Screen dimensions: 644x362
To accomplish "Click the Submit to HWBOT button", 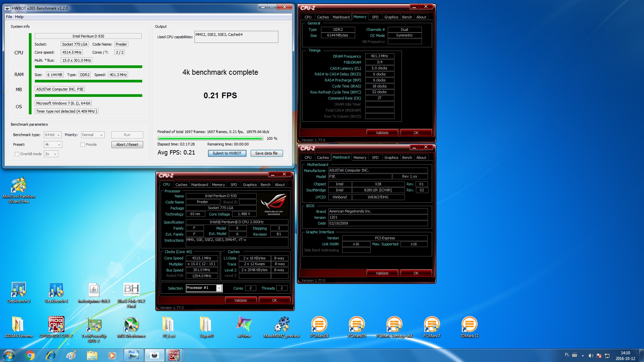I will tap(227, 153).
